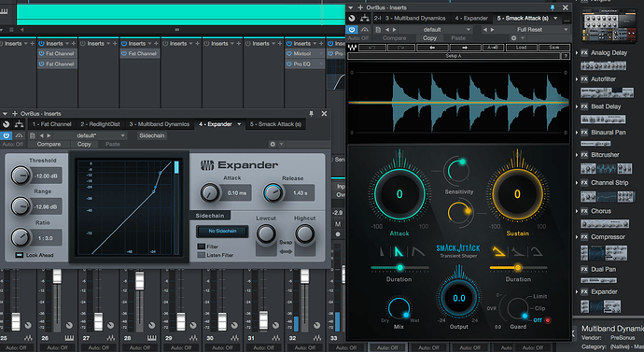Enable Look Ahead checkbox in Expander
Image resolution: width=644 pixels, height=352 pixels.
pyautogui.click(x=19, y=255)
